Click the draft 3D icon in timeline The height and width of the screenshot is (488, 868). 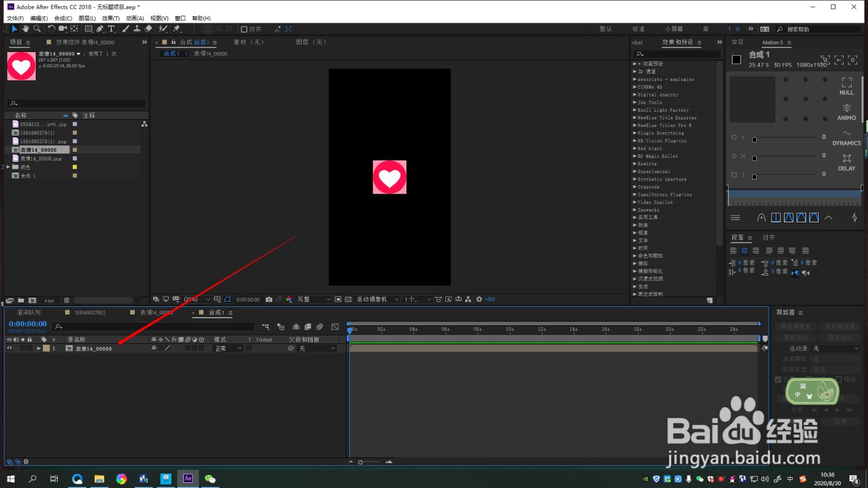click(x=281, y=327)
